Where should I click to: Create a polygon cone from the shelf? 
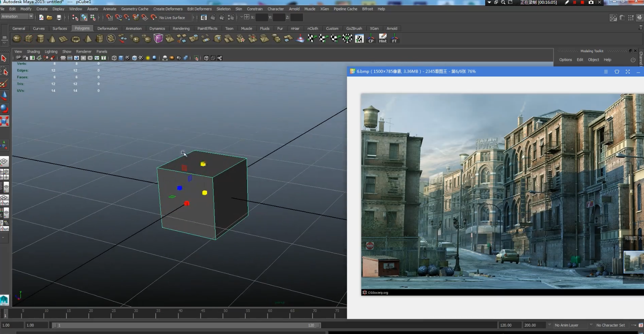pyautogui.click(x=52, y=39)
